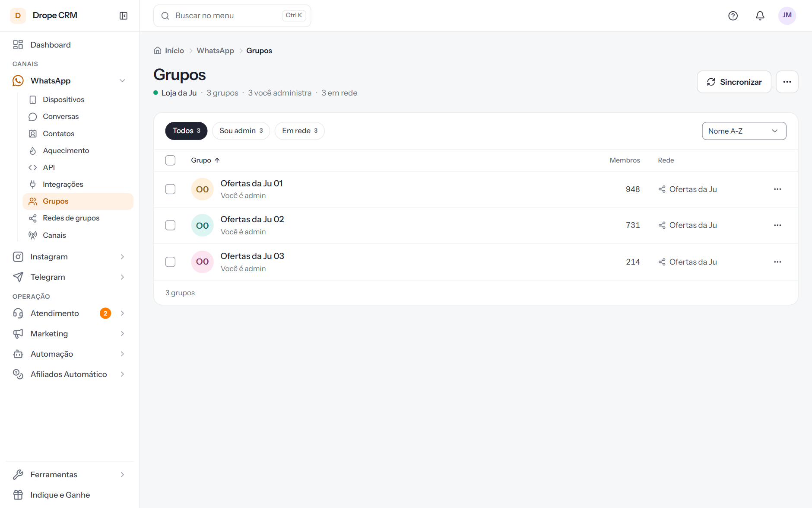
Task: Open row menu for Ofertas da Ju 03
Action: 777,262
